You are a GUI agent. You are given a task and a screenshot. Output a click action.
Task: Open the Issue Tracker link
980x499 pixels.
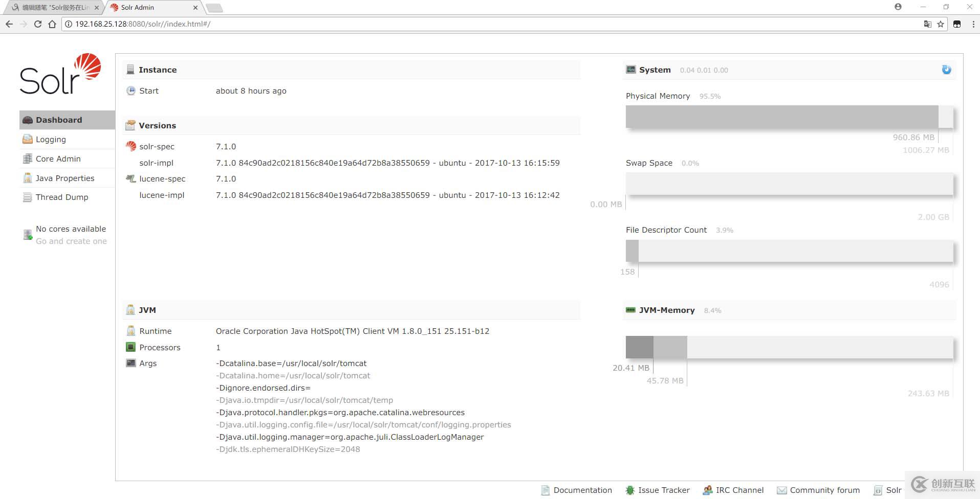coord(658,490)
